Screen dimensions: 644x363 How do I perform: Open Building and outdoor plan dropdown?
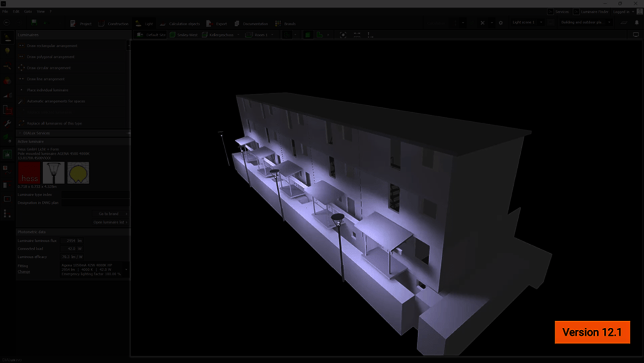pos(586,23)
